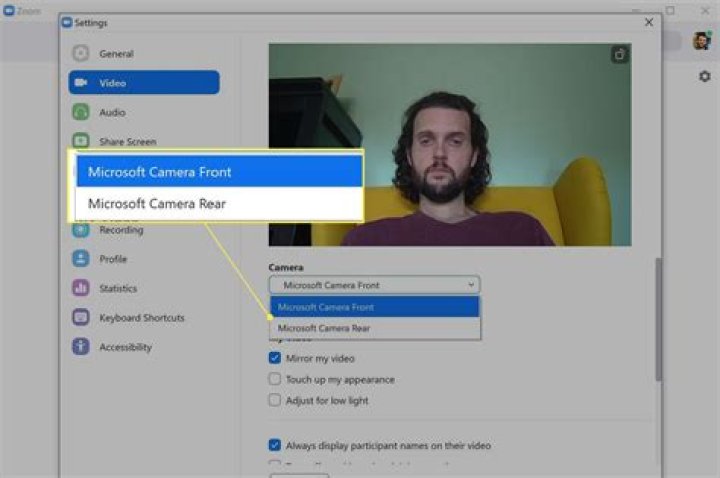Click the Zoom logo in the title bar

coord(9,10)
